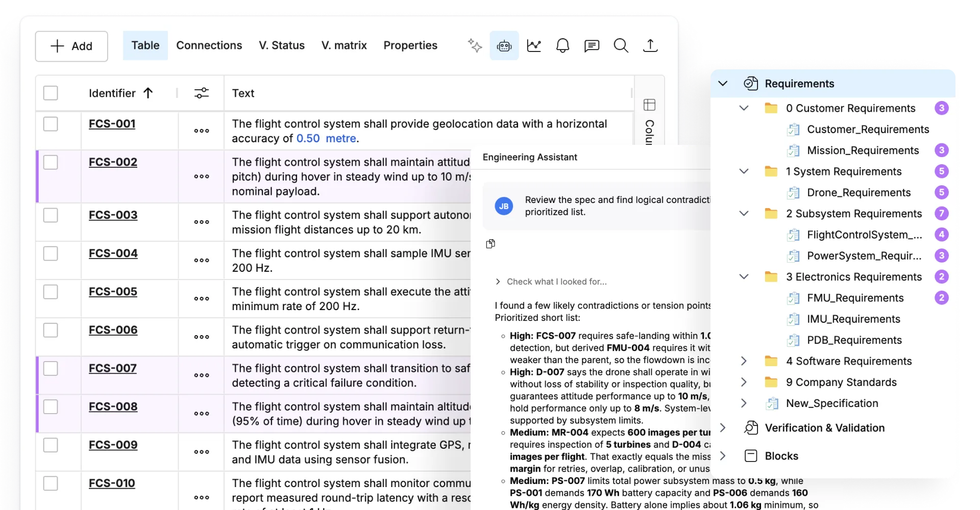Check the FCS-001 row checkbox

51,124
